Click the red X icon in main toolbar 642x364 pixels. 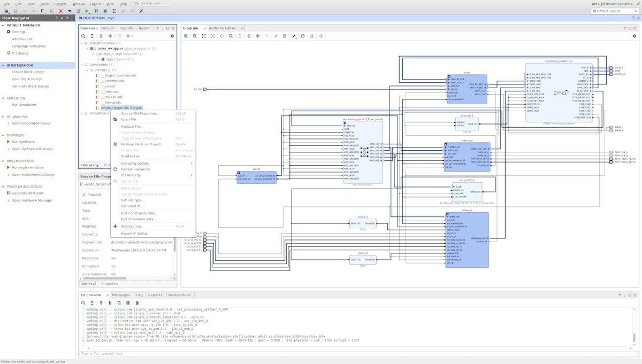[x=60, y=11]
